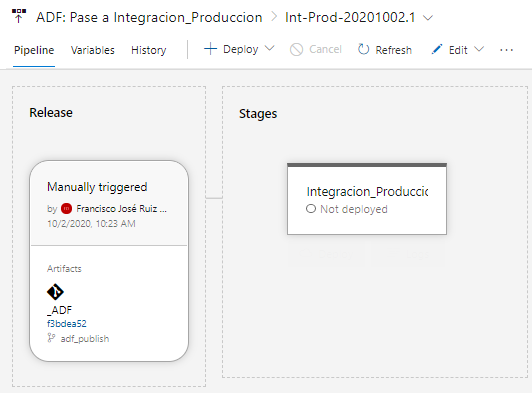532x393 pixels.
Task: Open commit link f3bdea52
Action: tap(66, 324)
